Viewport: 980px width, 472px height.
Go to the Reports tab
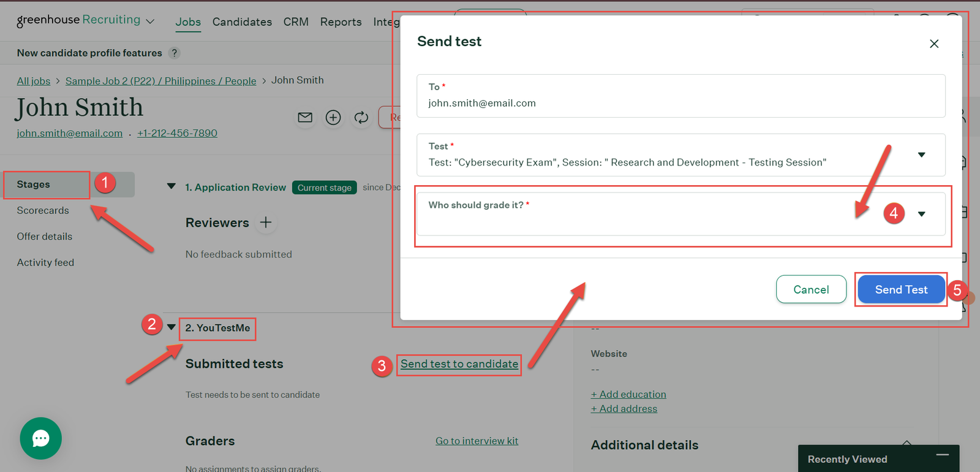(341, 22)
